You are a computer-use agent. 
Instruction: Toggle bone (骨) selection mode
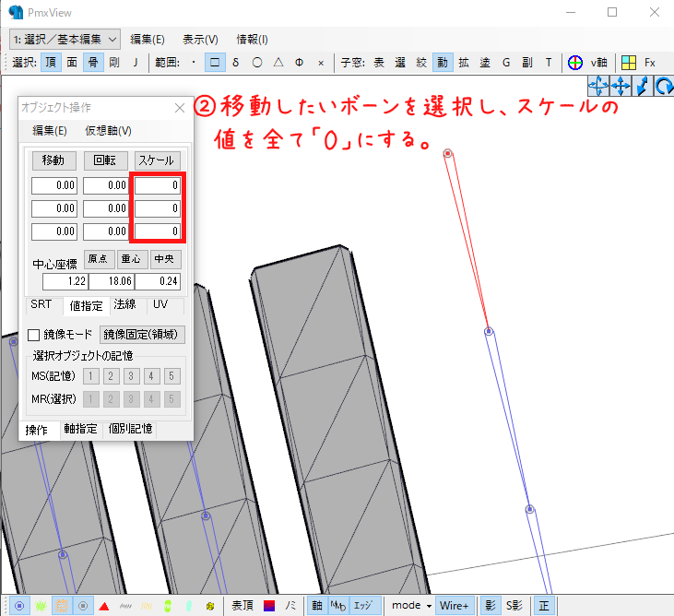click(93, 63)
